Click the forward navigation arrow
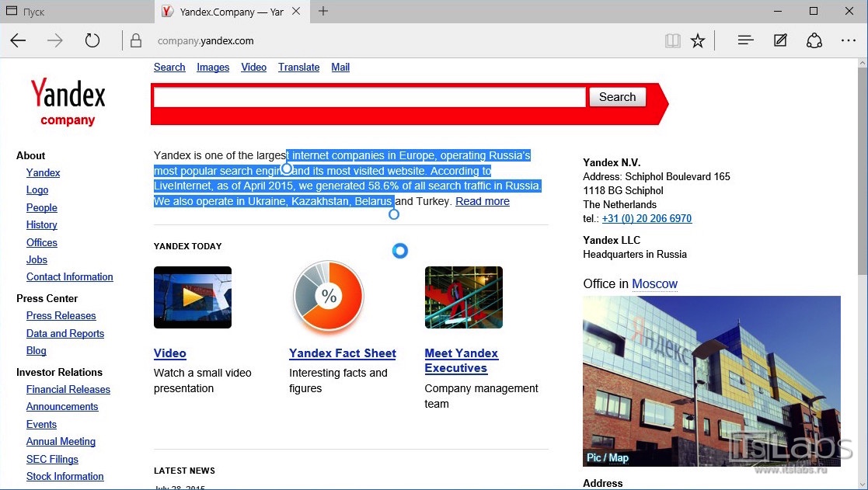The image size is (868, 490). 55,40
